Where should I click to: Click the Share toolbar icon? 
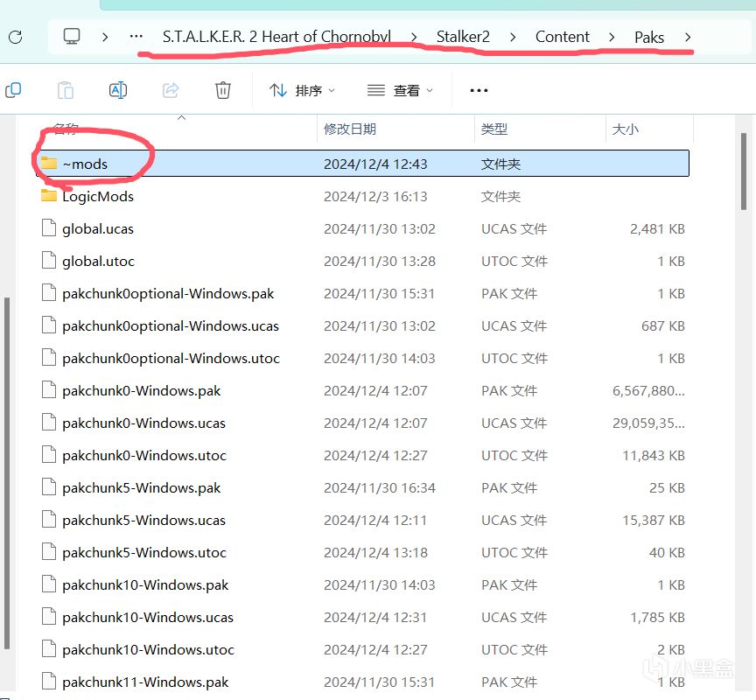click(171, 90)
